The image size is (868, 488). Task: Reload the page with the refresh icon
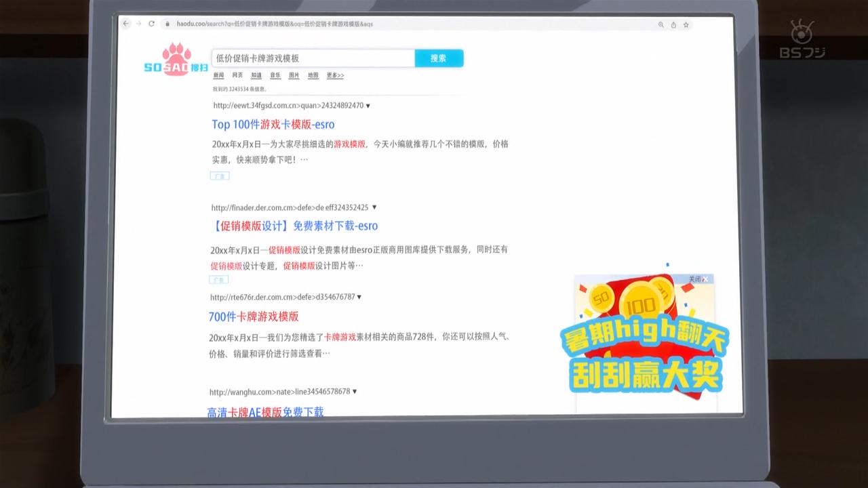tap(151, 24)
